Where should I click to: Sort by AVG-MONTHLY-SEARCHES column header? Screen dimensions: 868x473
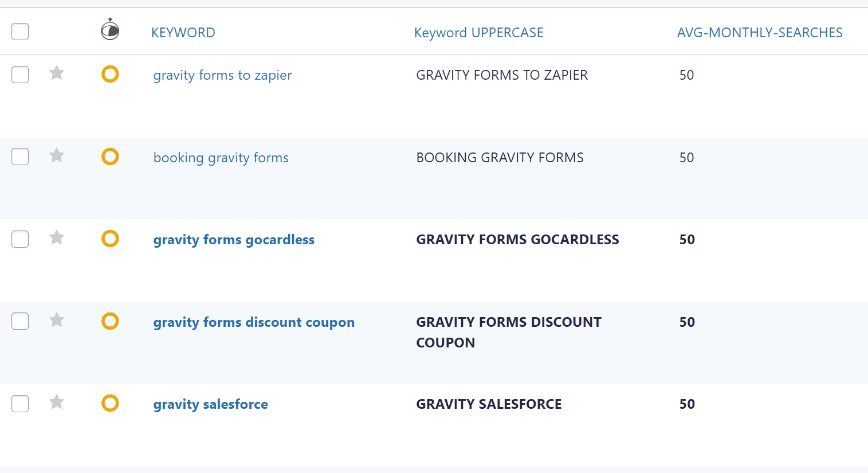[760, 32]
